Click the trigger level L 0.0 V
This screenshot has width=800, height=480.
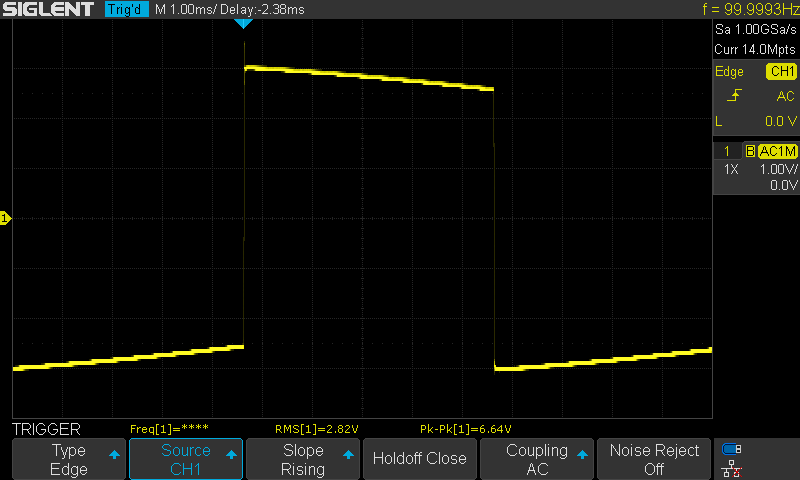point(756,121)
